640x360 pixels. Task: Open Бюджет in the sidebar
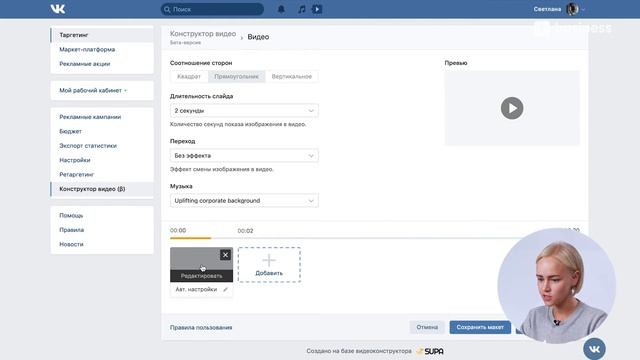tap(102, 131)
